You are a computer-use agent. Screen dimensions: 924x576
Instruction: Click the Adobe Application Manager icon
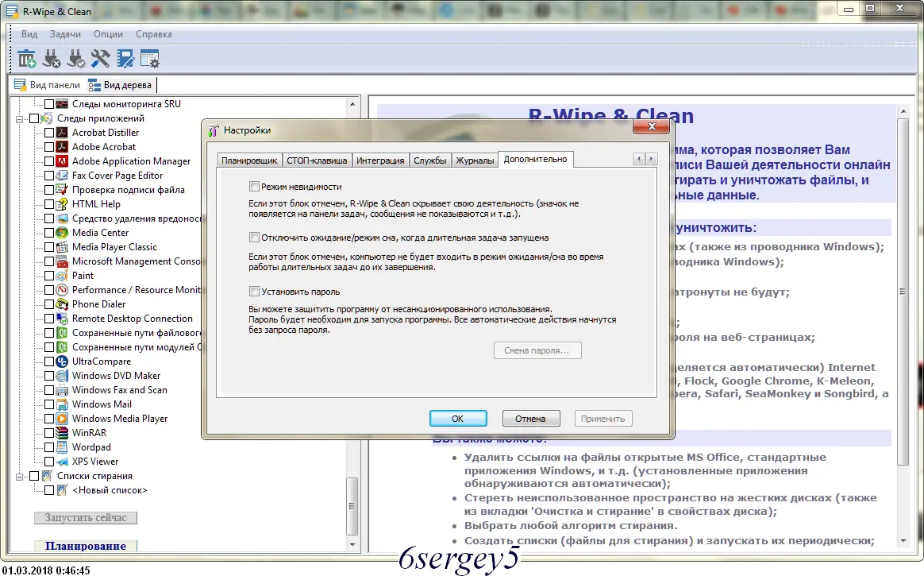pos(62,161)
